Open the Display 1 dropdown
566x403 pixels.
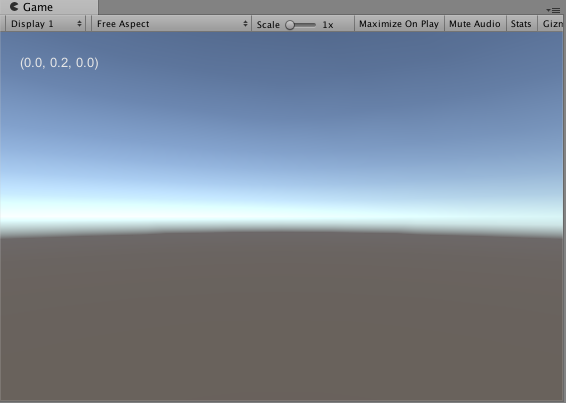[45, 24]
